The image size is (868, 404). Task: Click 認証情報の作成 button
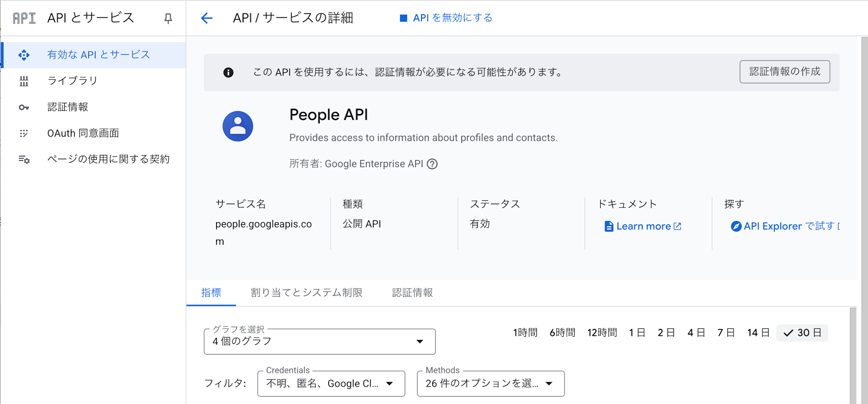click(x=785, y=72)
